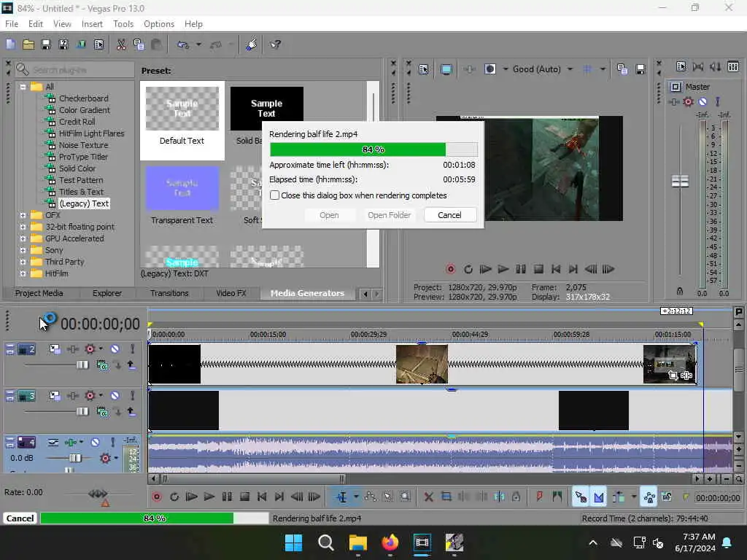Click the New project icon in toolbar

(x=10, y=44)
